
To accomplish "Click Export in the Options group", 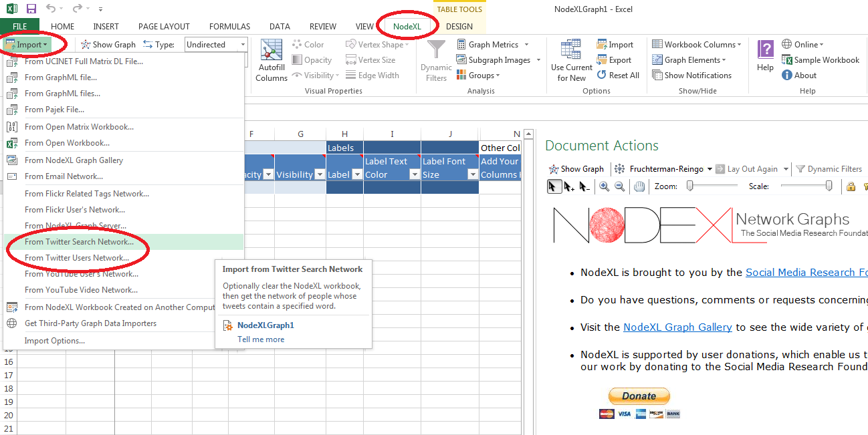I will point(614,60).
